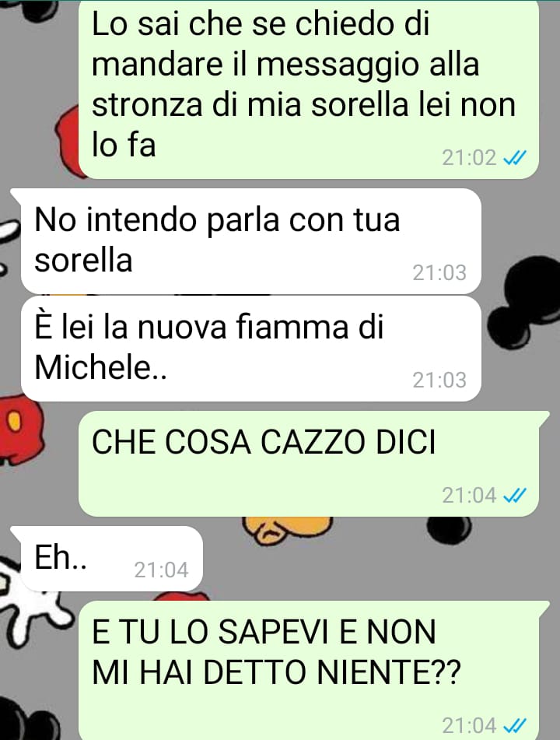Tap the double-check read receipt at 21:02
This screenshot has width=560, height=740.
coord(515,158)
